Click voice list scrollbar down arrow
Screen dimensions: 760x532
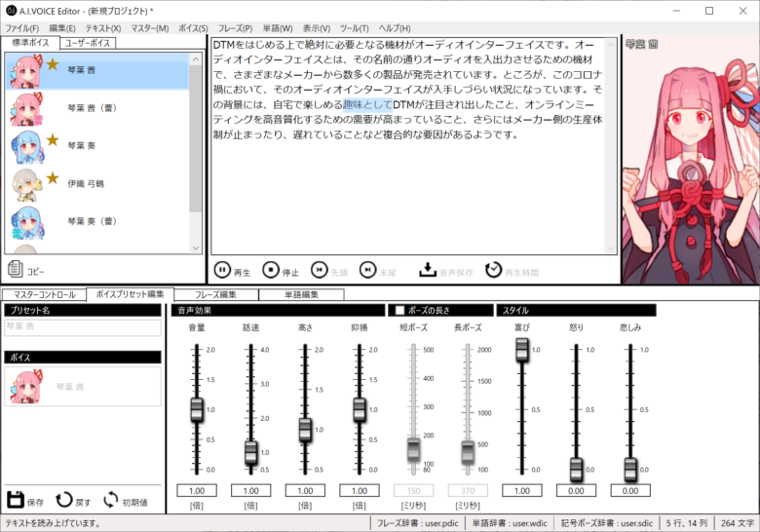[x=195, y=247]
